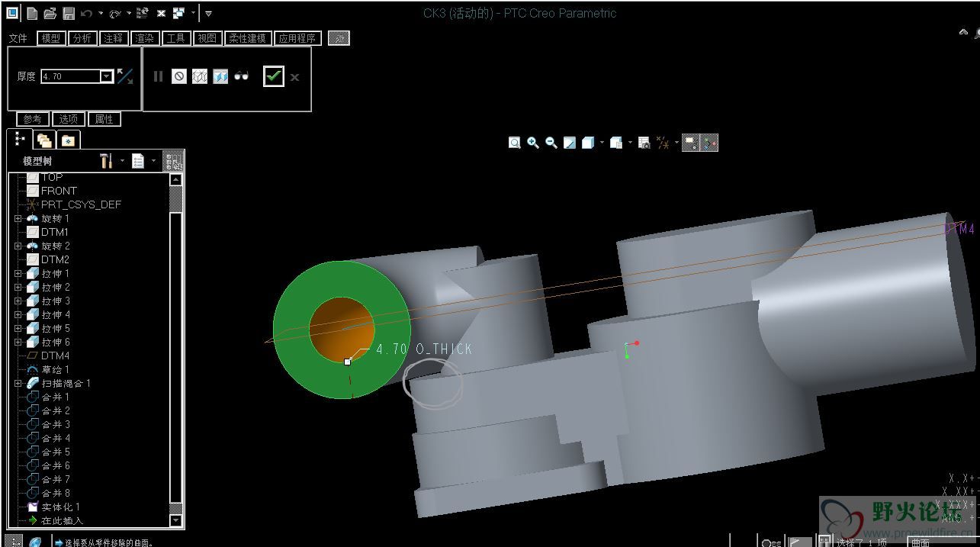
Task: Select the attached preview mode icon
Action: pyautogui.click(x=220, y=76)
